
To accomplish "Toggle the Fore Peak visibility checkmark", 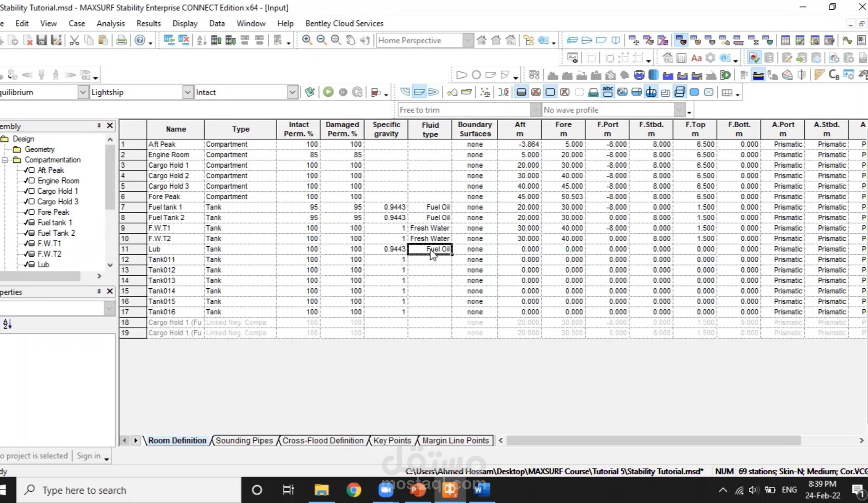I will pyautogui.click(x=26, y=212).
